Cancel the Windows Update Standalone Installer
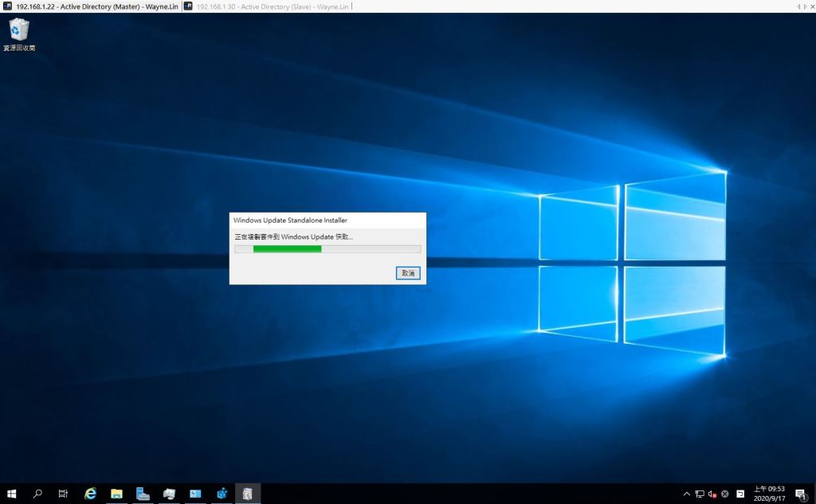The height and width of the screenshot is (504, 816). tap(408, 273)
